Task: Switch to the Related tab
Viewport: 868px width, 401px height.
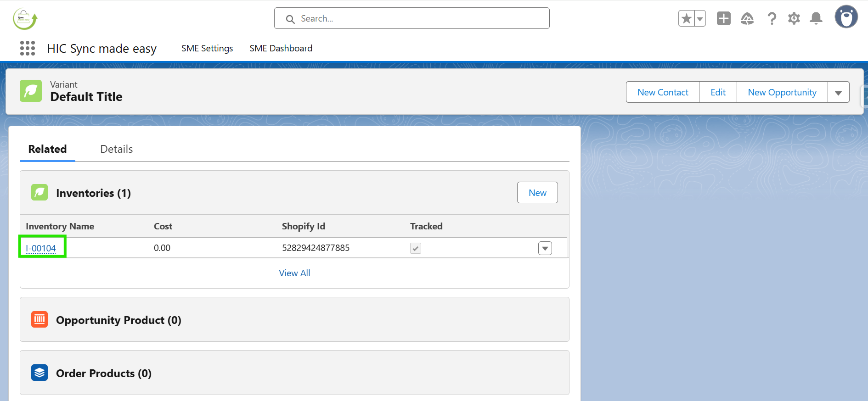Action: coord(47,149)
